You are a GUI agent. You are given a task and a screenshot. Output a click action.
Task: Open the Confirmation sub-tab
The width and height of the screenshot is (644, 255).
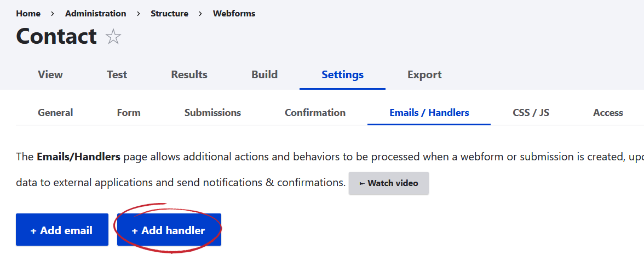click(315, 113)
